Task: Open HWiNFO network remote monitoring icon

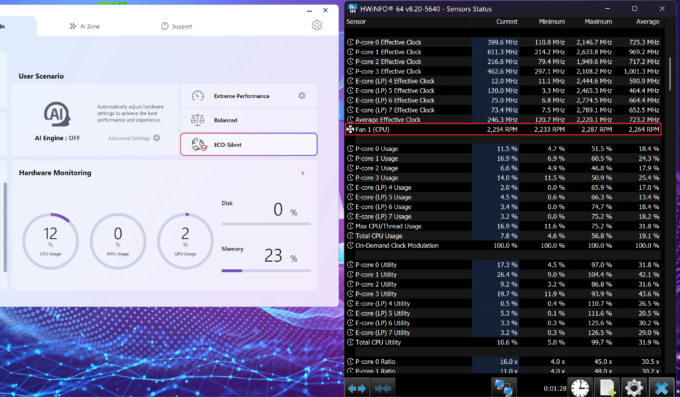Action: pyautogui.click(x=503, y=387)
